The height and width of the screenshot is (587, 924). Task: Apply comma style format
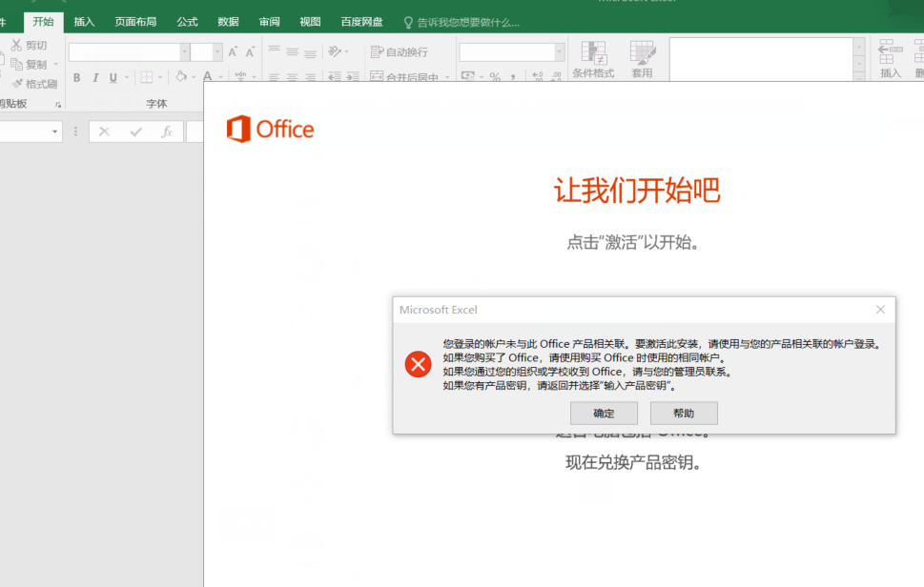(513, 76)
